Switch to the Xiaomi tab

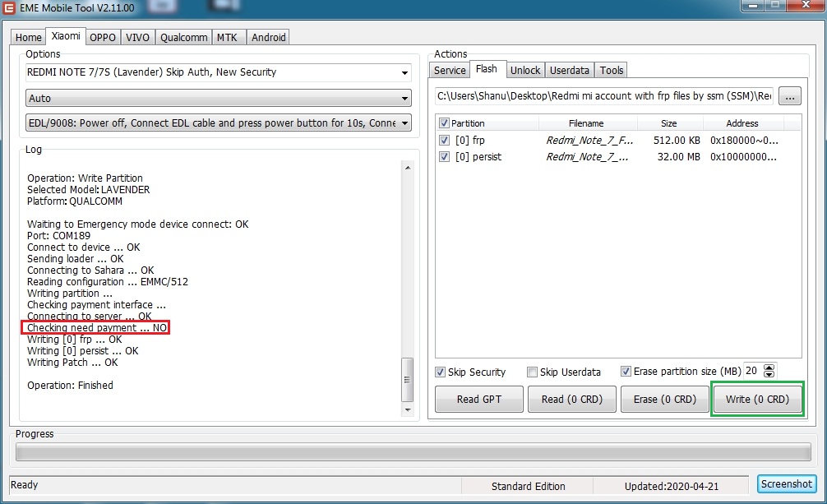66,36
